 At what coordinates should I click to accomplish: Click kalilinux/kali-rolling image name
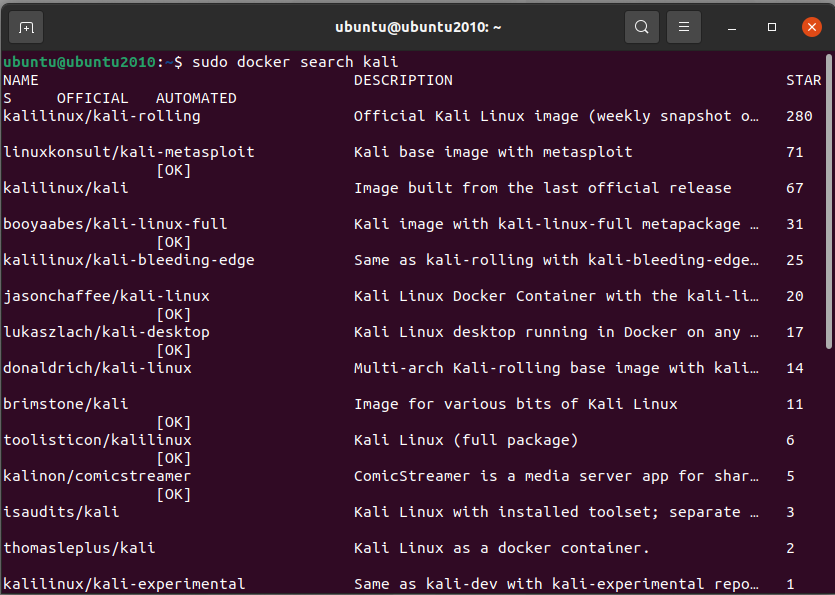point(102,117)
